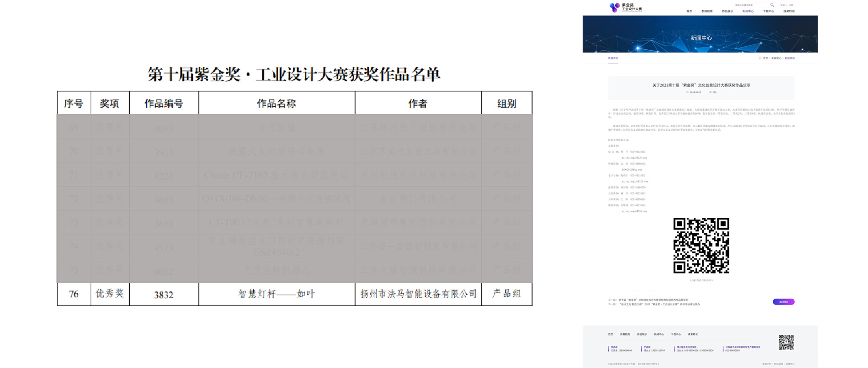Click the eye view-count icon under title
The width and height of the screenshot is (868, 368).
[710, 92]
